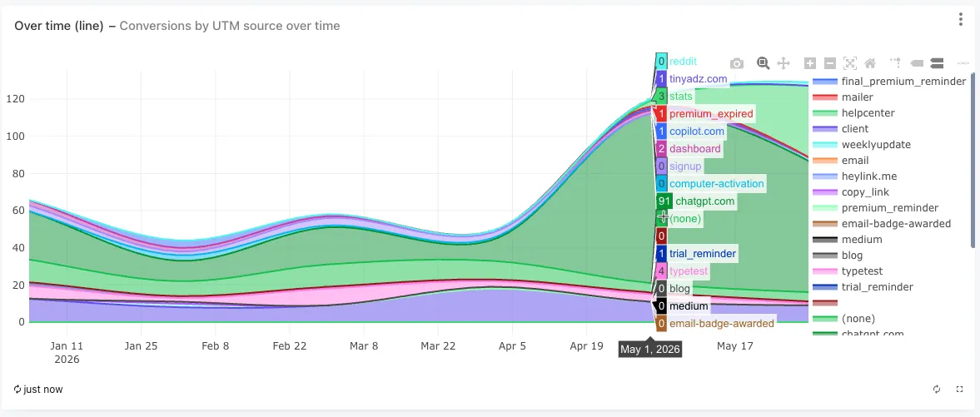Click the 'chatgpt.com' hover label showing 91
Viewport: 980px width, 417px height.
click(x=696, y=201)
